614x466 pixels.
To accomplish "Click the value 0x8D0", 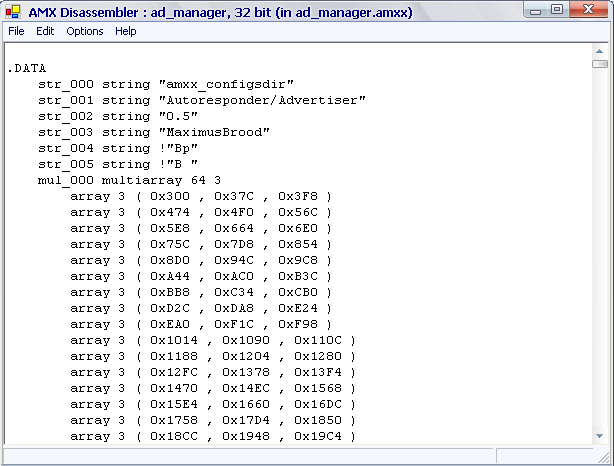I will (170, 260).
